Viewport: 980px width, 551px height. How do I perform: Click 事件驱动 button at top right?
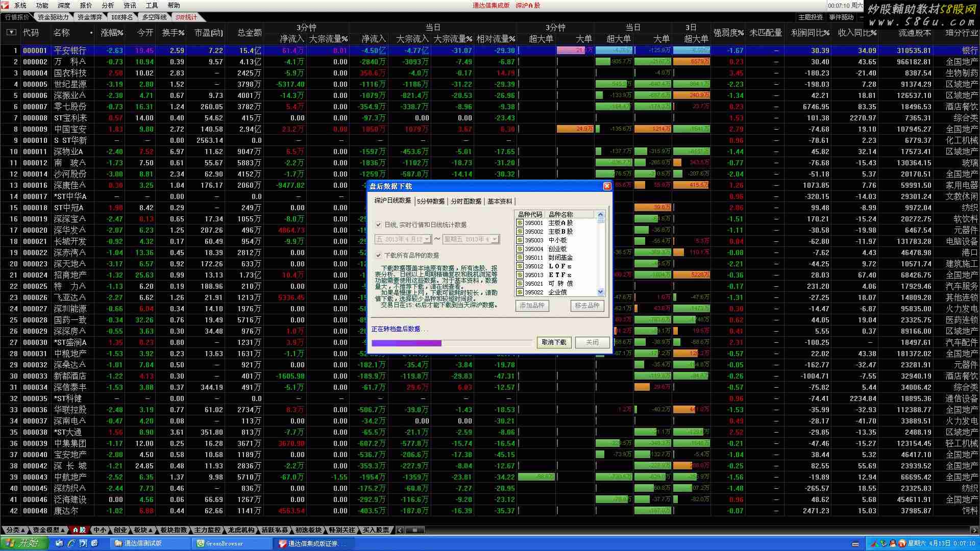point(842,17)
